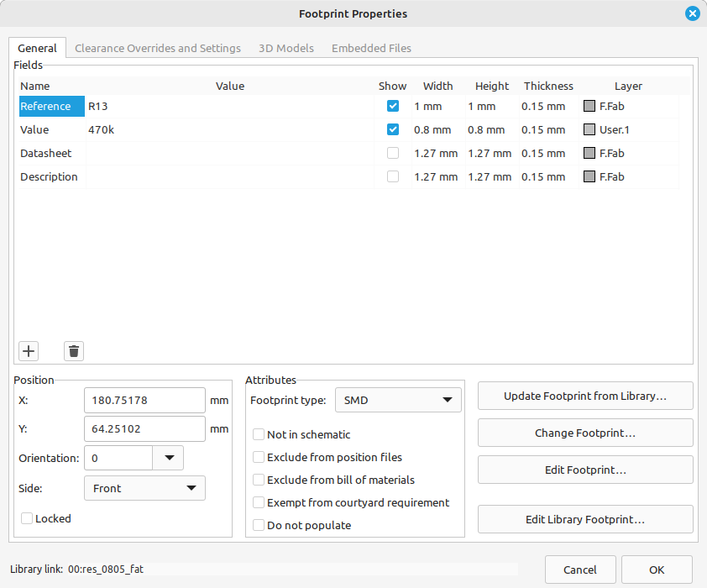This screenshot has width=707, height=588.
Task: Switch to the General tab
Action: tap(38, 48)
